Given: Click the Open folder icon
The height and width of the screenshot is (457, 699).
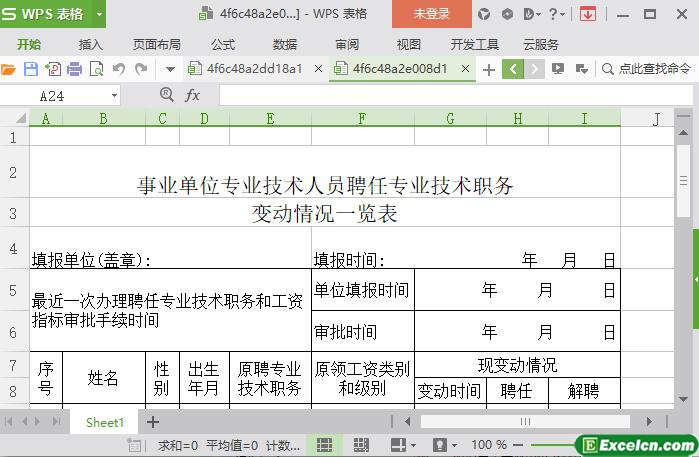Looking at the screenshot, I should point(8,69).
